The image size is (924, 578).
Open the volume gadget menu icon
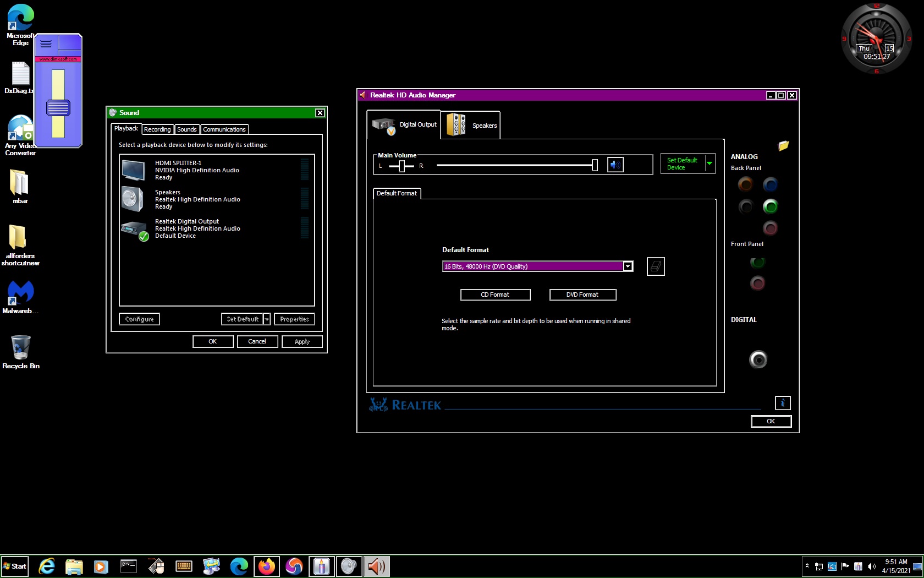tap(46, 43)
